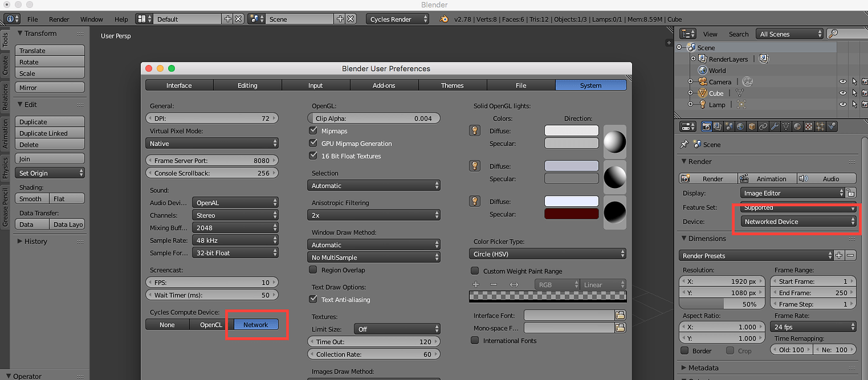The width and height of the screenshot is (868, 380).
Task: Open the Networked Device dropdown
Action: 798,221
